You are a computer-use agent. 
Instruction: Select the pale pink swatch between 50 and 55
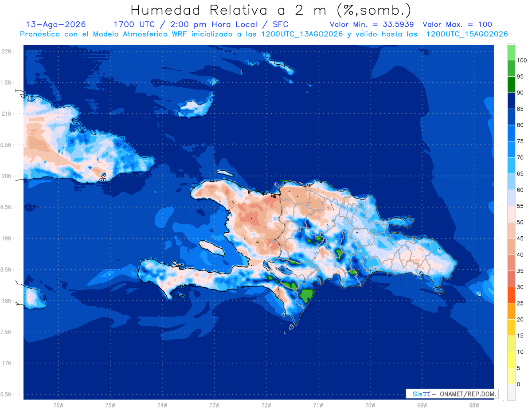[x=511, y=214]
